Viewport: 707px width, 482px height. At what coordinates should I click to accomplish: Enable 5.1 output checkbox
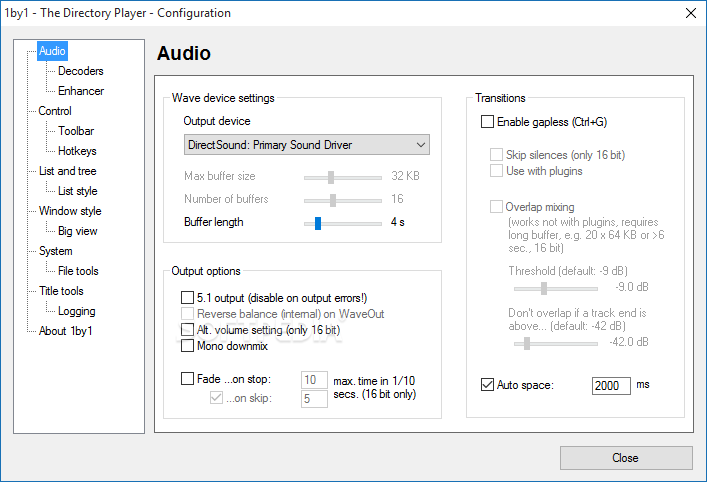pyautogui.click(x=187, y=298)
